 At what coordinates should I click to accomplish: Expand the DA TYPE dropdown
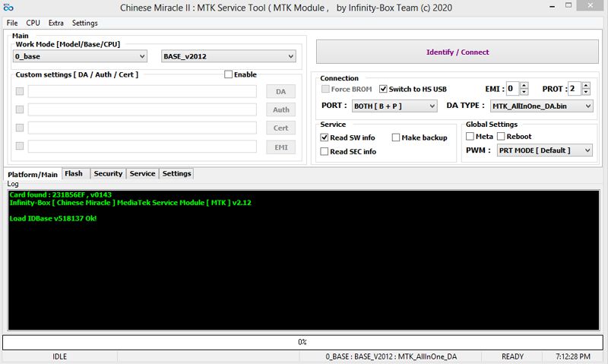click(541, 106)
